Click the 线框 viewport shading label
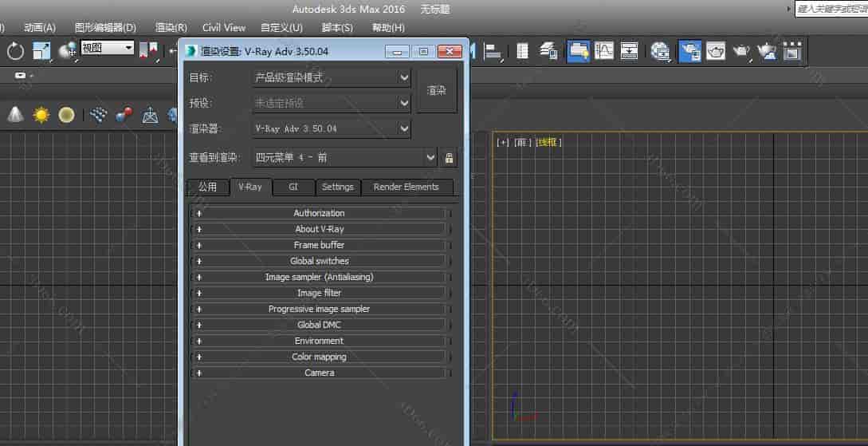The height and width of the screenshot is (446, 868). [548, 142]
